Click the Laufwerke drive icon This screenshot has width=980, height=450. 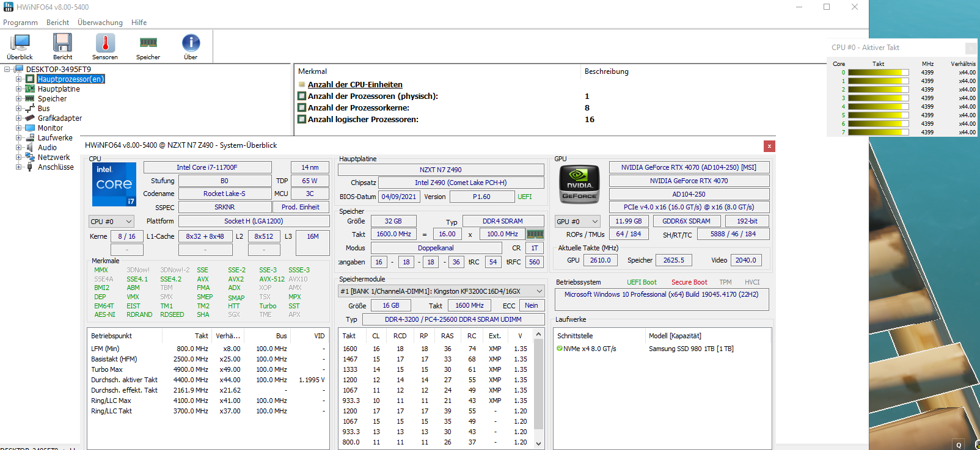click(29, 137)
